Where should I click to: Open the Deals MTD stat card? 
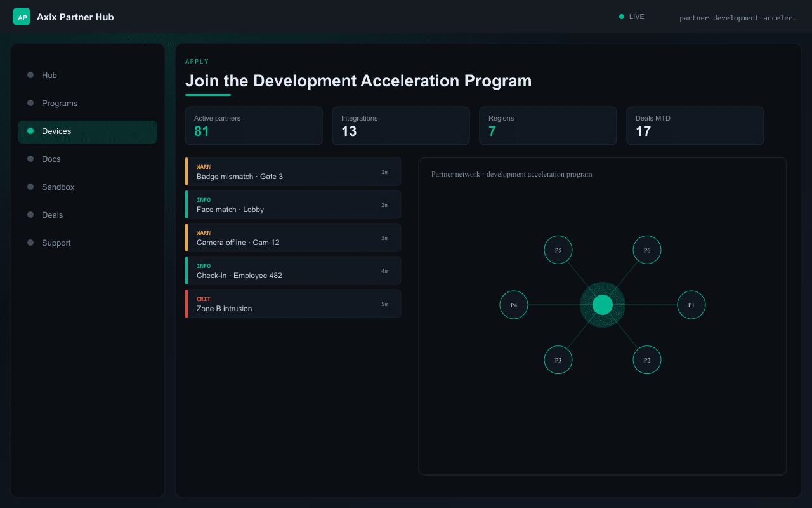pyautogui.click(x=695, y=126)
